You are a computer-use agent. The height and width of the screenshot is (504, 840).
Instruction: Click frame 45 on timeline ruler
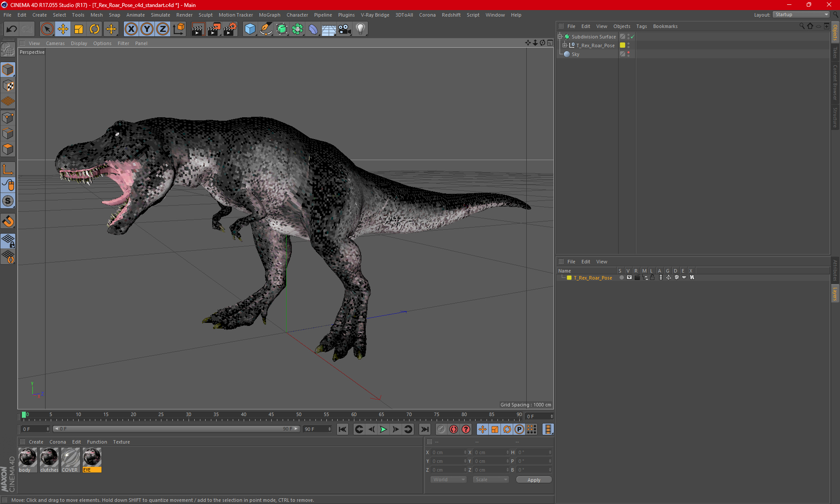(271, 415)
